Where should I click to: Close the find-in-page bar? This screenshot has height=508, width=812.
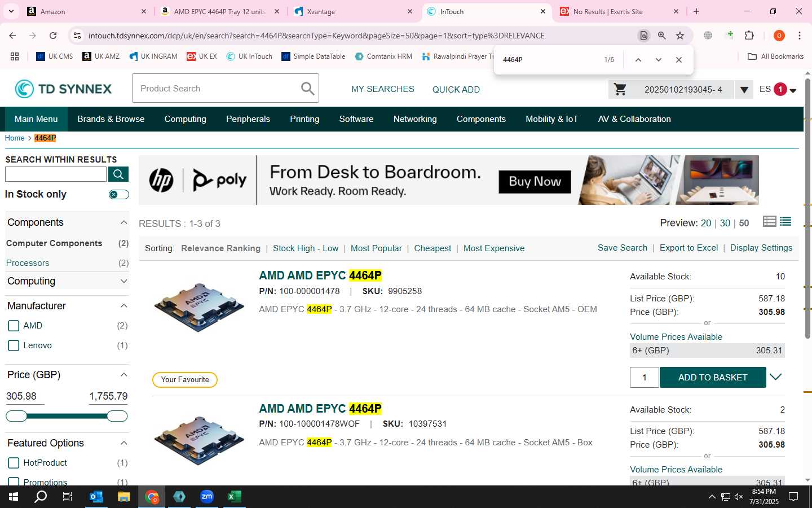click(x=679, y=60)
